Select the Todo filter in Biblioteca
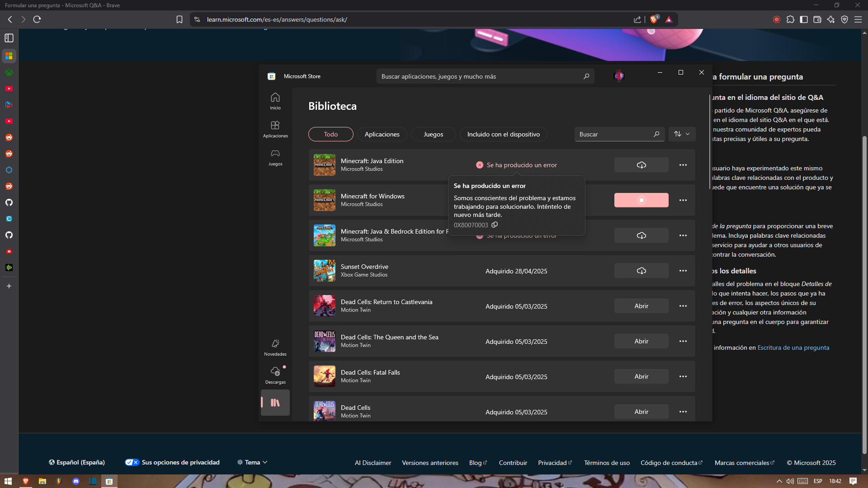The image size is (868, 488). coord(331,134)
